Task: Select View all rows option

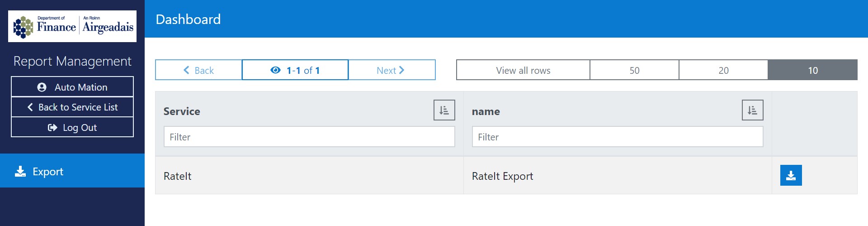Action: pyautogui.click(x=523, y=70)
